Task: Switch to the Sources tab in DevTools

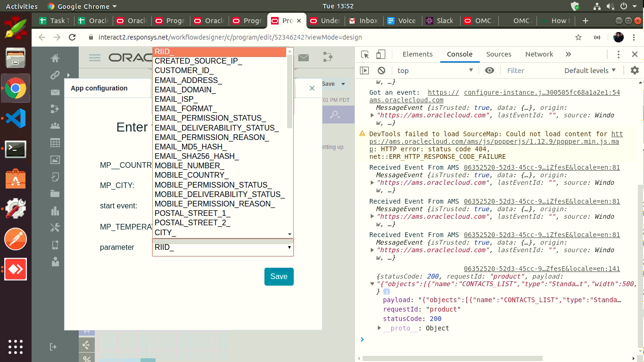Action: click(x=499, y=54)
